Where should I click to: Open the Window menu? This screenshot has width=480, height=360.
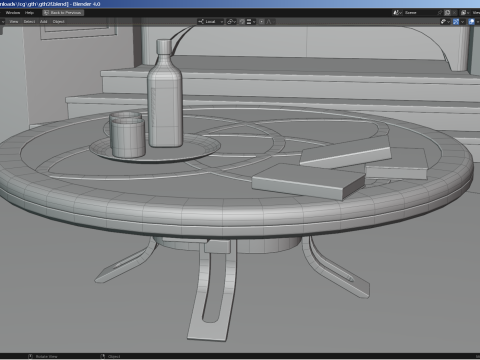13,13
